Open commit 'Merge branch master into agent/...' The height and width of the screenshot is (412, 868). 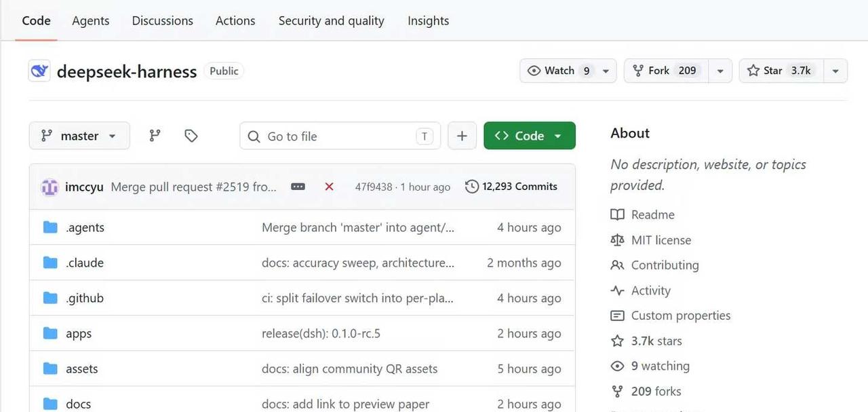[358, 227]
